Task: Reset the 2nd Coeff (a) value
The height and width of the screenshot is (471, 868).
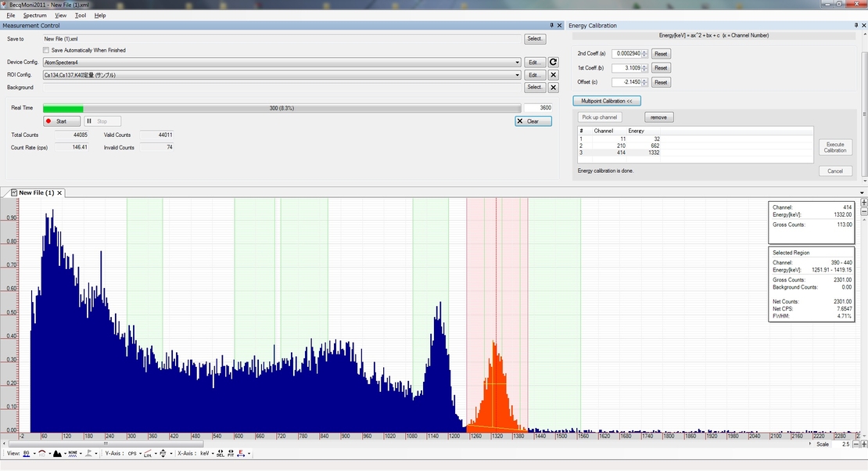Action: [x=661, y=54]
